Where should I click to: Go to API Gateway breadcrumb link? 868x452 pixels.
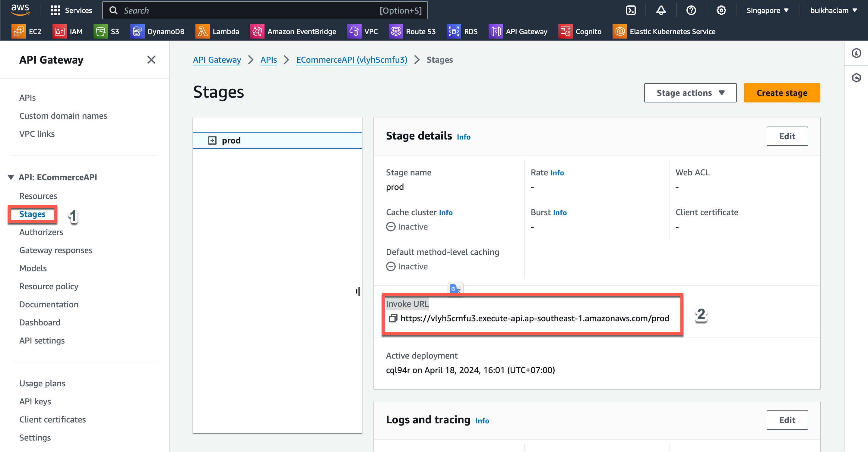coord(217,60)
